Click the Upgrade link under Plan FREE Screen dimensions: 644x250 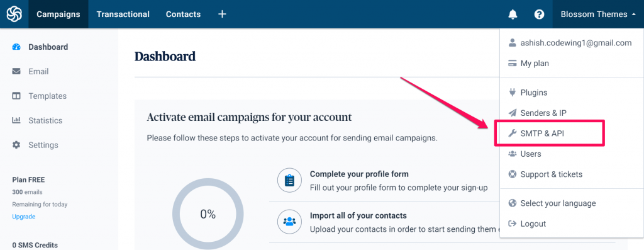23,217
